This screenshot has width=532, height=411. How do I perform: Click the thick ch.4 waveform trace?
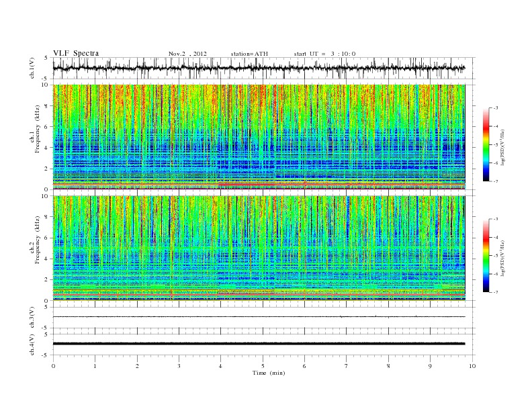coord(259,344)
